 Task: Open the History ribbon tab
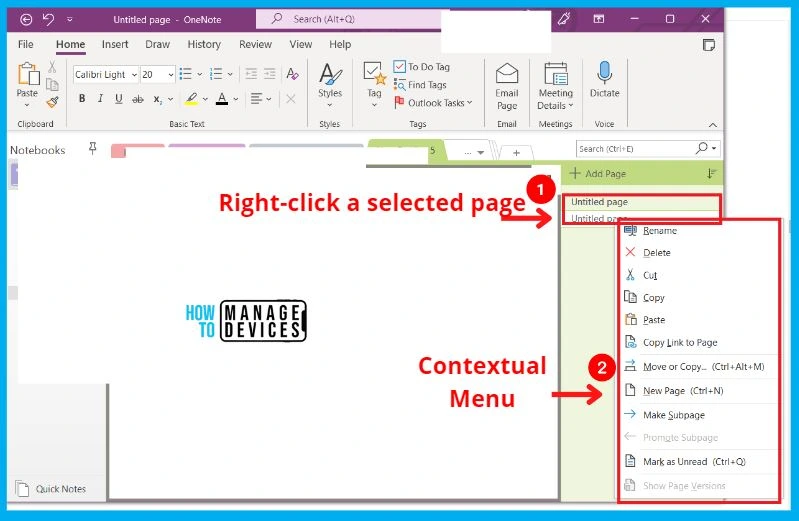pos(204,44)
